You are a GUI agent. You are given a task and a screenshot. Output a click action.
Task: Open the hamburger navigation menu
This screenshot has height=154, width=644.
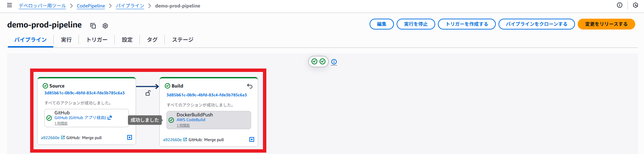click(9, 5)
